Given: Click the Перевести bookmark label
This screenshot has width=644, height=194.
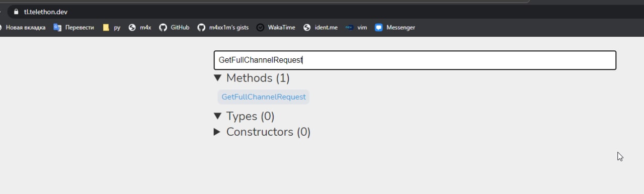Looking at the screenshot, I should click(x=79, y=28).
